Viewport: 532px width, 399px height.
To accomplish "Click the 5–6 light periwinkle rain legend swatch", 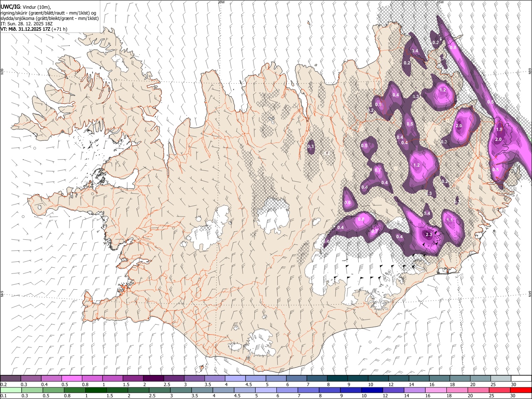I will [x=266, y=390].
